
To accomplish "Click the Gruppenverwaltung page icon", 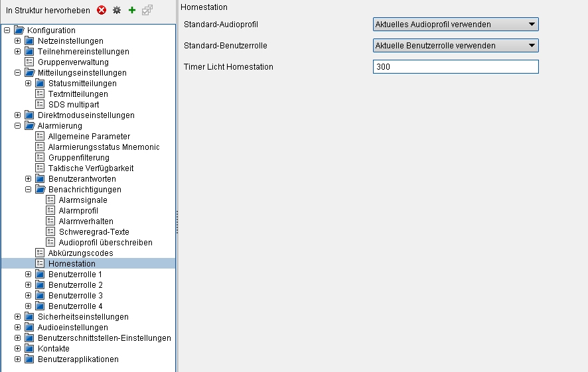I will [29, 62].
